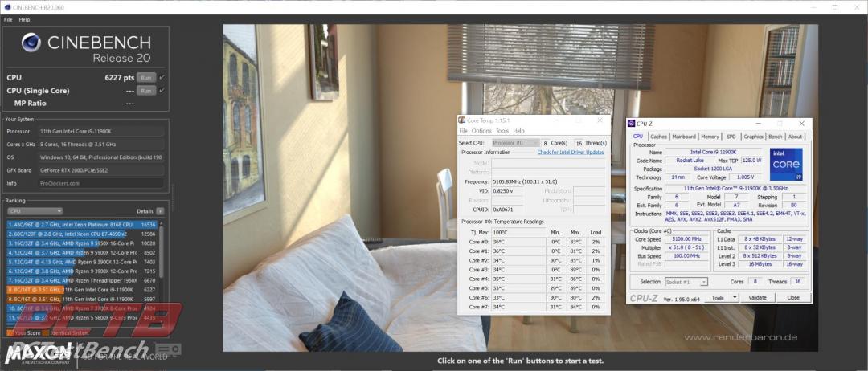Expand ranking Details with the plus button
The image size is (868, 371).
(x=160, y=211)
